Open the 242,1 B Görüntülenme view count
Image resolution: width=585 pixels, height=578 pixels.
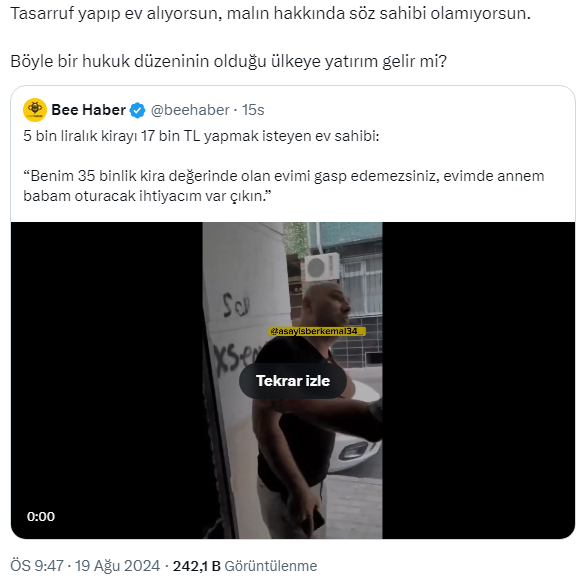click(x=245, y=566)
